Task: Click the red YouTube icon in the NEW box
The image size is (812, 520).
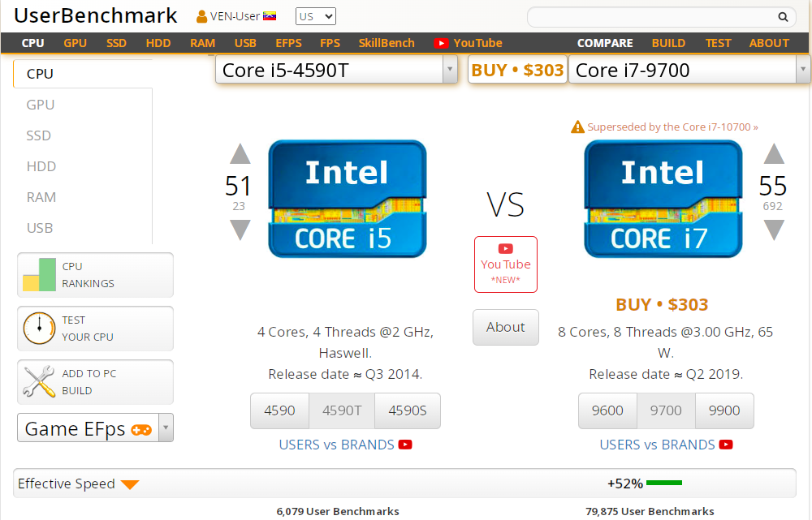Action: [505, 248]
